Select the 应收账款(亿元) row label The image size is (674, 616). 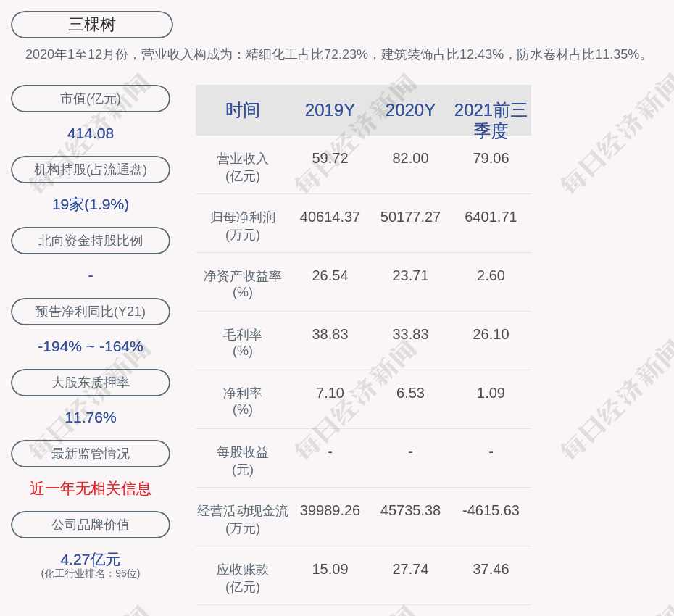[243, 578]
